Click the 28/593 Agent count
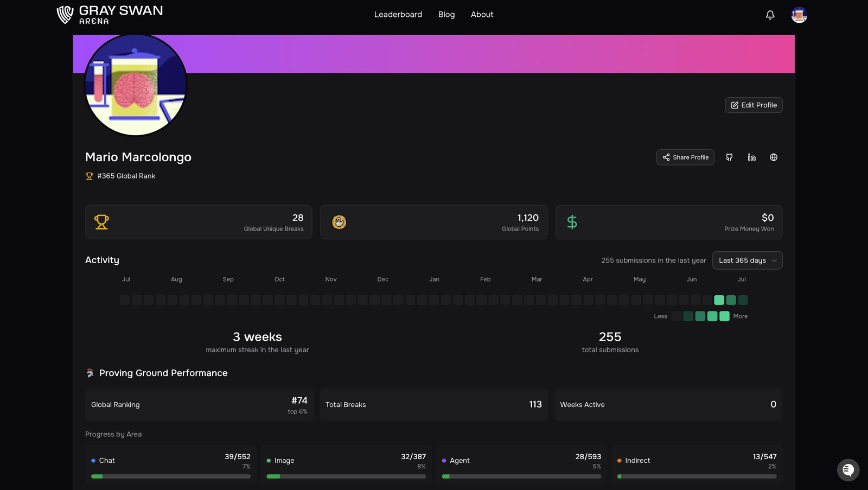This screenshot has height=490, width=868. 588,457
